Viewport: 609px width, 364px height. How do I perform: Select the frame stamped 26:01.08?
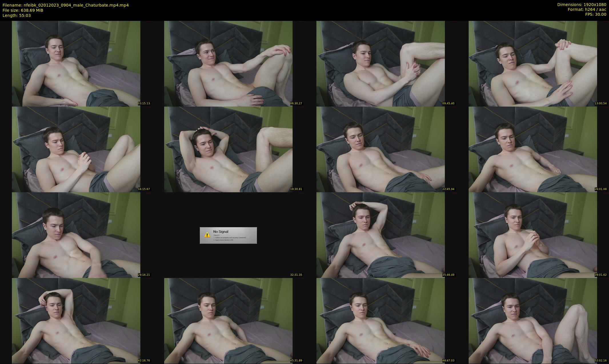coord(533,149)
